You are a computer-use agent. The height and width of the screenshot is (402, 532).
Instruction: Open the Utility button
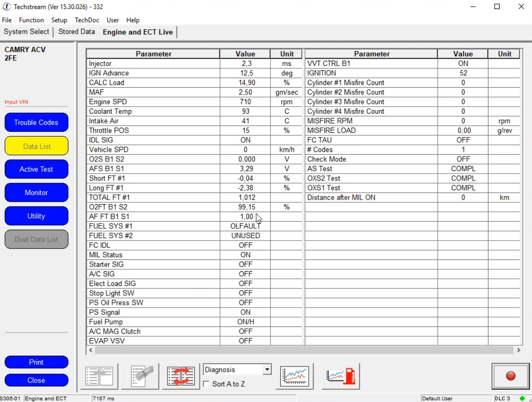point(36,216)
